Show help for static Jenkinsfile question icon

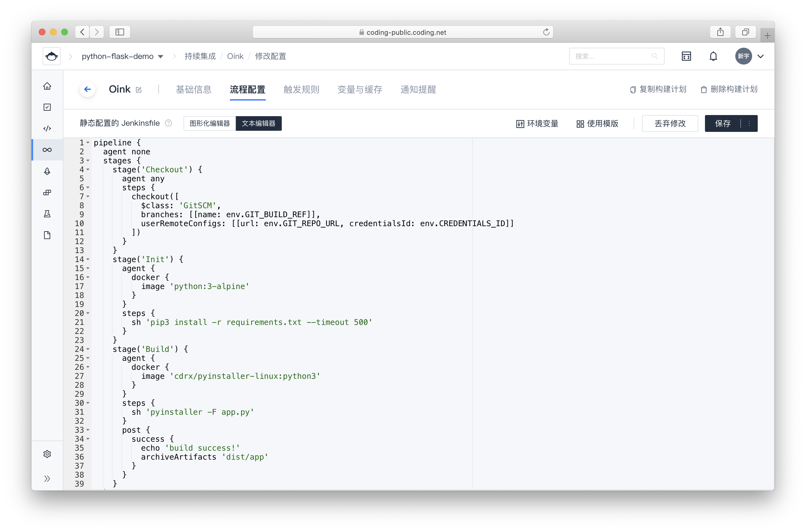pos(168,123)
